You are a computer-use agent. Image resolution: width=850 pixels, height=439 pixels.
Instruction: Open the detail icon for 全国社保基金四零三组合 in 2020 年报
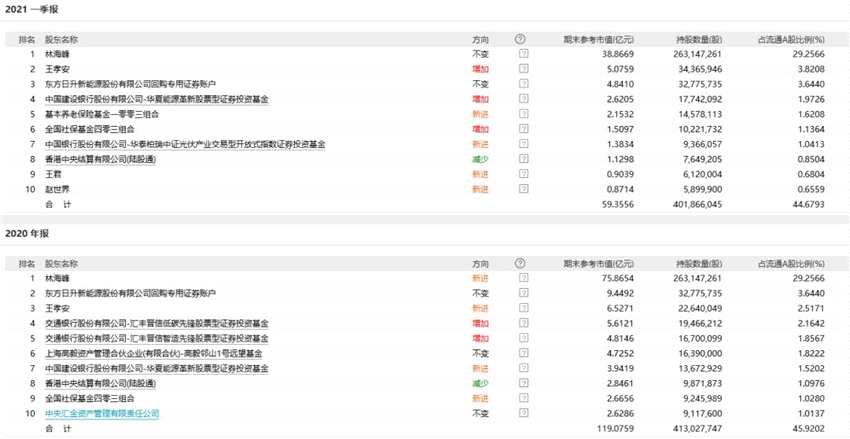click(x=523, y=398)
